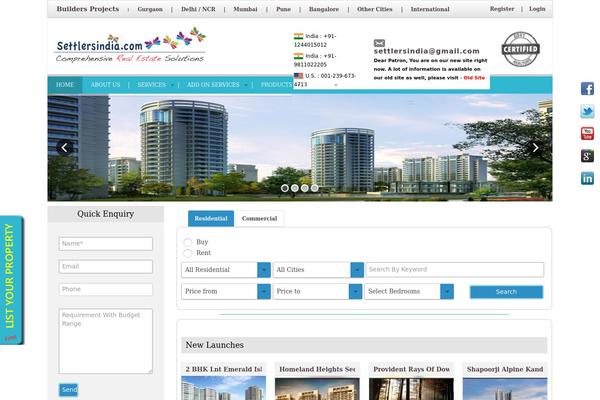Switch to the Residential tab
The image size is (600, 400).
coord(211,219)
